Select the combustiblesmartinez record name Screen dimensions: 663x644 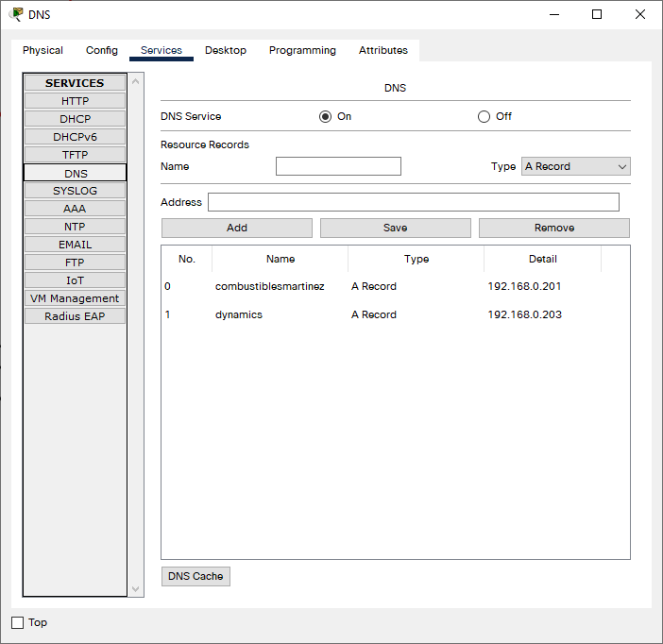click(270, 287)
